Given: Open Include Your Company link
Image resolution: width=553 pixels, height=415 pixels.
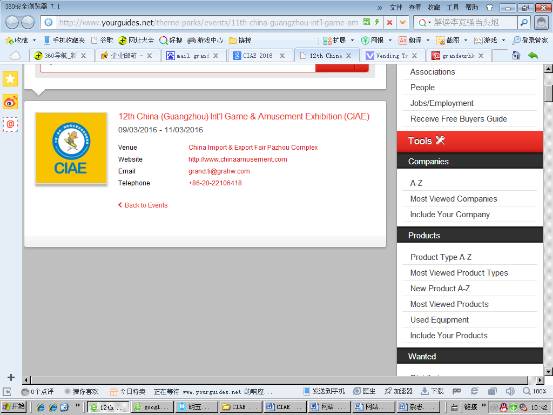Looking at the screenshot, I should point(450,214).
